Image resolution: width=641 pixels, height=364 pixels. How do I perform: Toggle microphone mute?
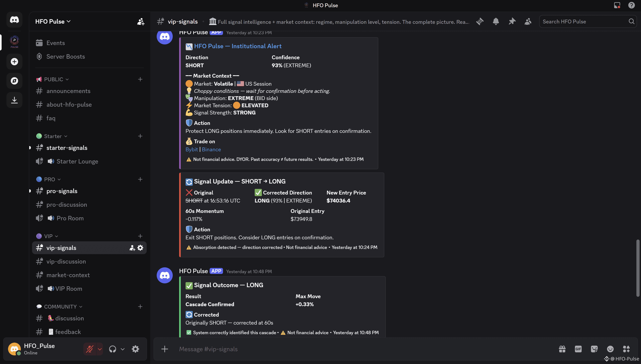click(x=90, y=349)
